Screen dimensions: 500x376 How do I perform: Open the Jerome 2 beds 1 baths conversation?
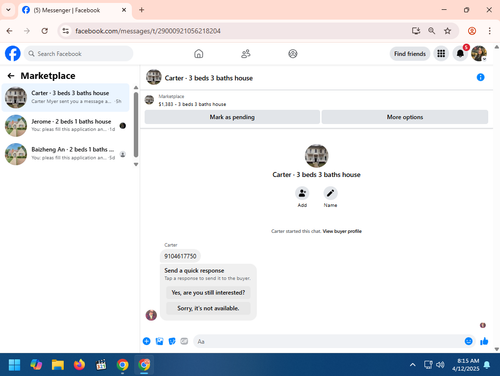pyautogui.click(x=66, y=126)
